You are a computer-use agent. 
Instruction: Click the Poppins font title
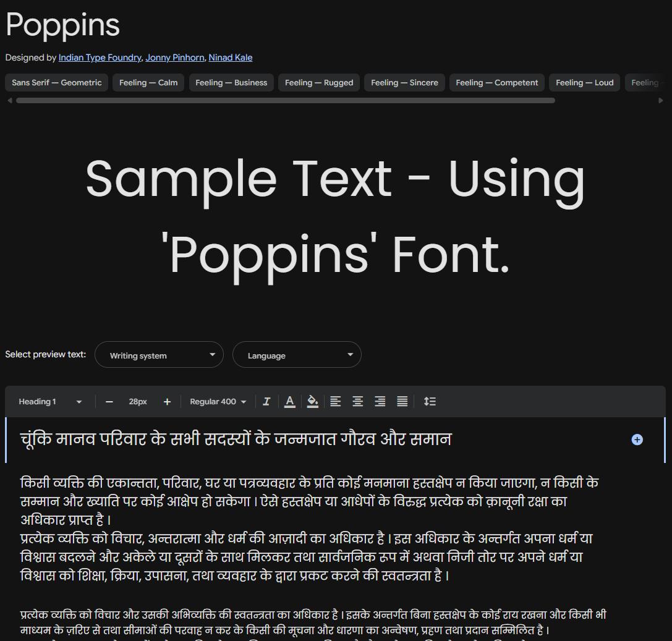(62, 25)
